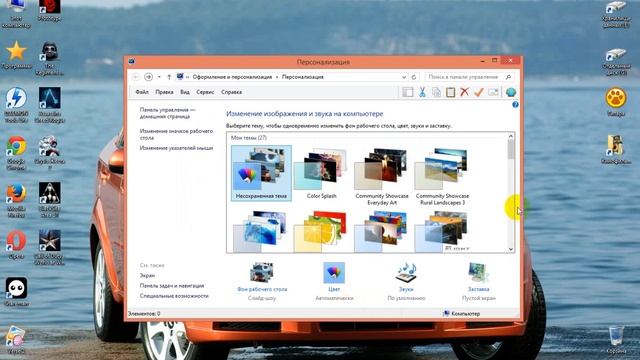640x360 pixels.
Task: Select the black panda face desktop icon
Action: (x=16, y=291)
